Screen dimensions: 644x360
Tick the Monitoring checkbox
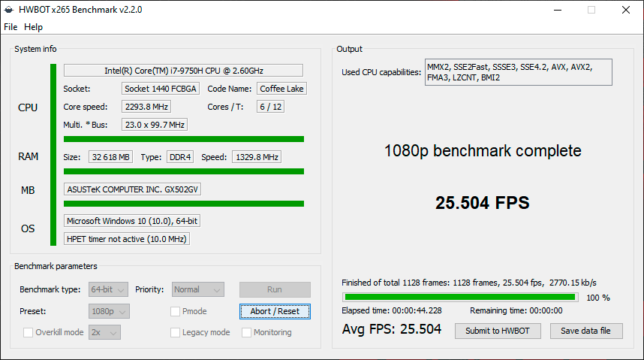(x=246, y=332)
